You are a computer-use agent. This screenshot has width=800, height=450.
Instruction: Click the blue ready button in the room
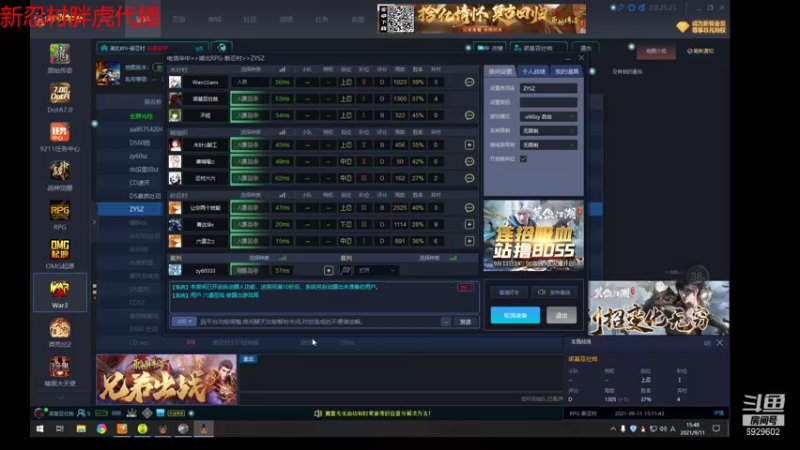[x=515, y=315]
